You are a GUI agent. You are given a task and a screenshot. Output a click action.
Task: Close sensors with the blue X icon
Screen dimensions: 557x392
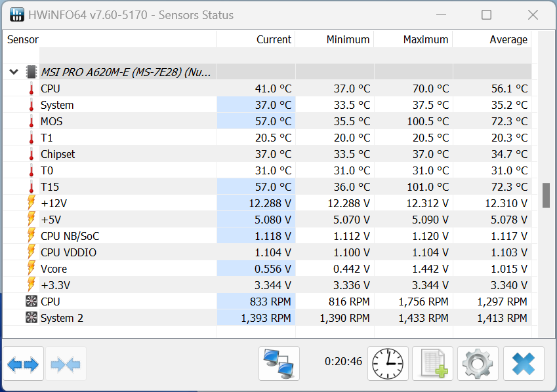pos(523,363)
